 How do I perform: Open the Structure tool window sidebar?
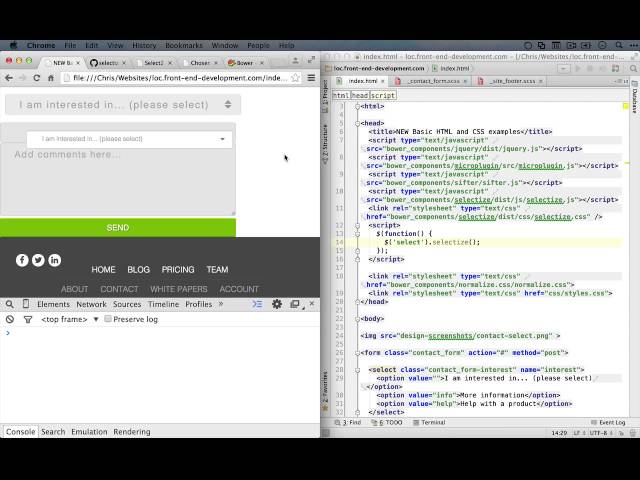pos(325,144)
